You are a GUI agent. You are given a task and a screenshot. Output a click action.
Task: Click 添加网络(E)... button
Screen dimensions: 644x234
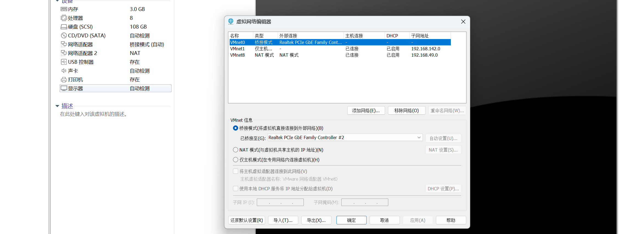[366, 111]
